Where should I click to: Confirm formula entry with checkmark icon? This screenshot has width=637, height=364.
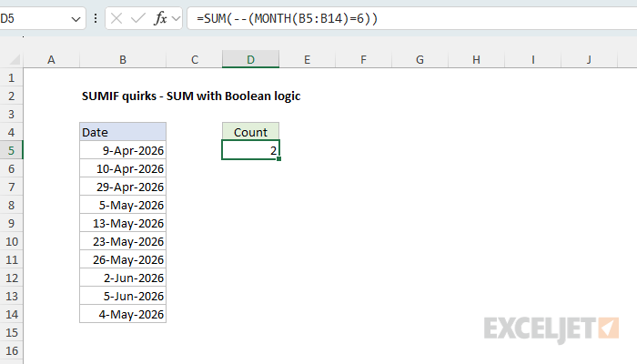pyautogui.click(x=138, y=19)
